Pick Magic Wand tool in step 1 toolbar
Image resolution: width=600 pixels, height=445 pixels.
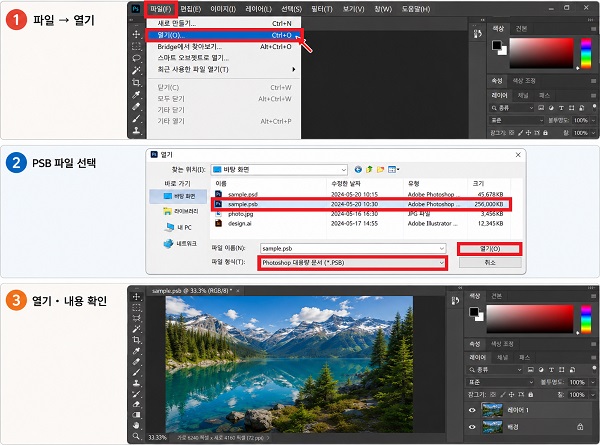pos(136,70)
